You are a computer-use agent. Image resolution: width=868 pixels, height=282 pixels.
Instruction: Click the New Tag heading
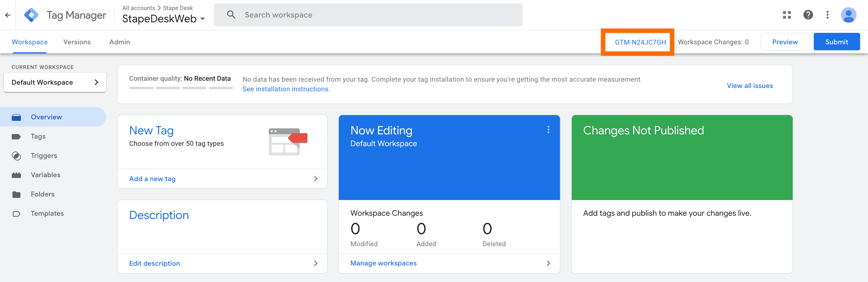(151, 130)
